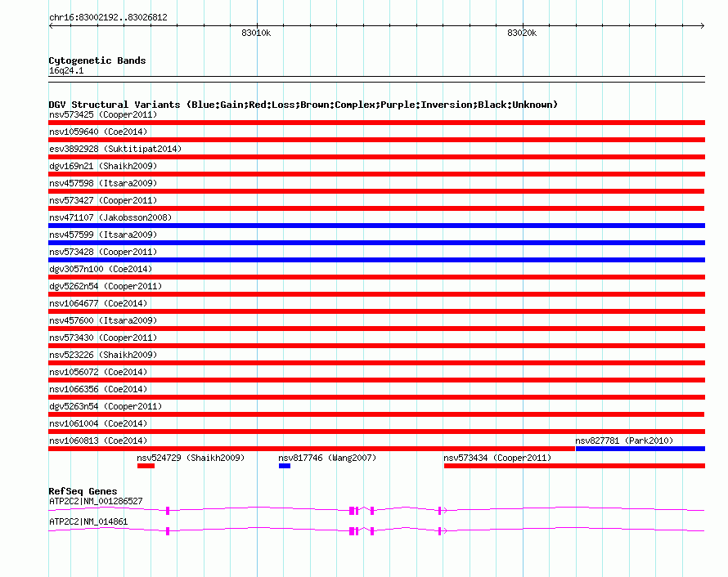Select the nsv1060813 (Coe2014) label
The height and width of the screenshot is (577, 728).
[98, 441]
